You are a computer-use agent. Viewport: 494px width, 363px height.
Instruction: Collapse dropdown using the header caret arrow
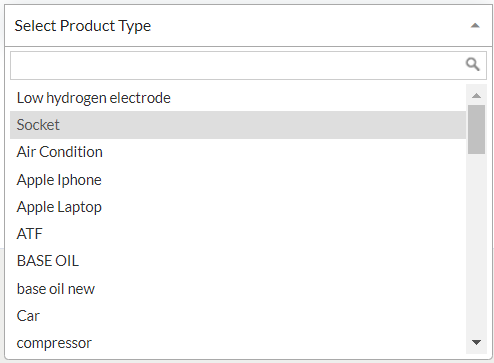[x=475, y=26]
